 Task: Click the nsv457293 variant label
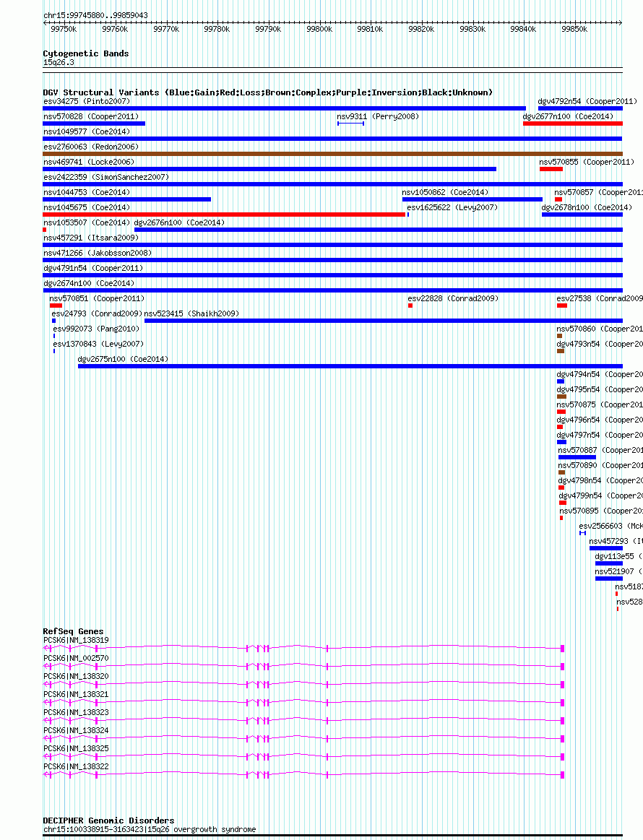616,541
